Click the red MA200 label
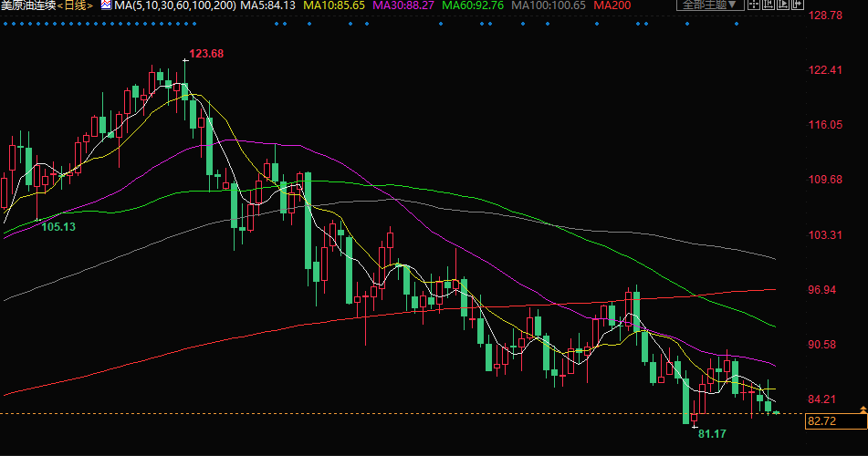Image resolution: width=868 pixels, height=456 pixels. 614,5
